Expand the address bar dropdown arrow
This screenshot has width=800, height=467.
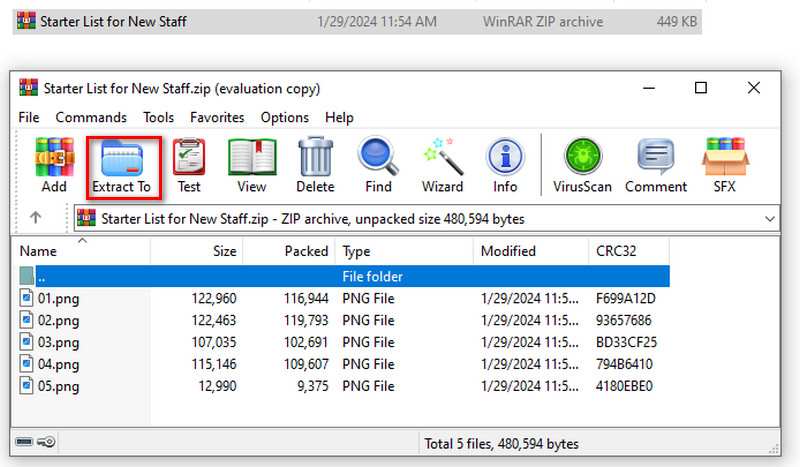[x=770, y=219]
